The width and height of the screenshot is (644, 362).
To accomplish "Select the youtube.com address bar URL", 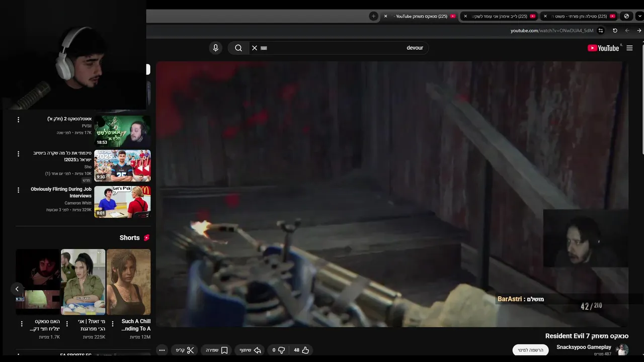I will click(x=552, y=31).
